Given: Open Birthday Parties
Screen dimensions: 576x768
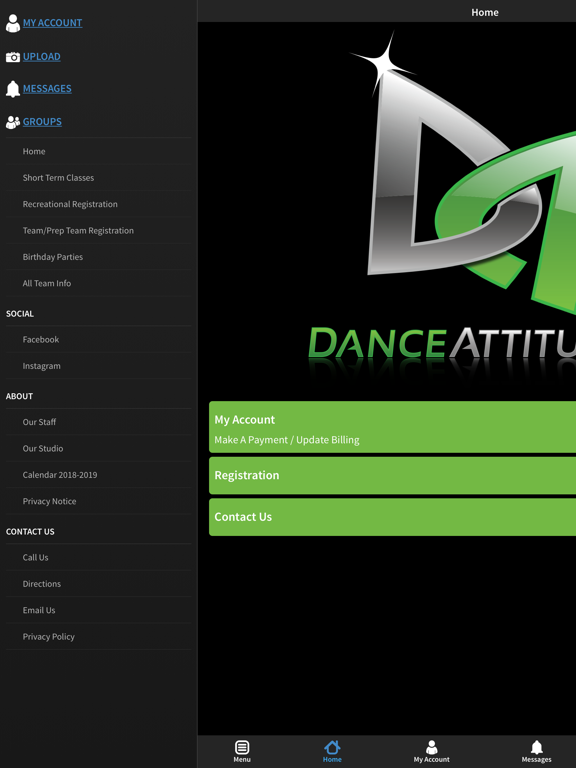Looking at the screenshot, I should 98,257.
